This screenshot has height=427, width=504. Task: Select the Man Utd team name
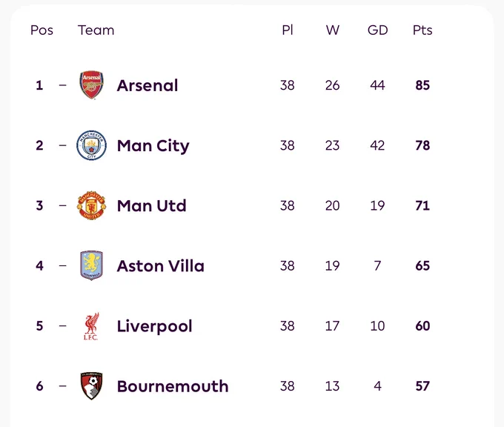click(151, 206)
